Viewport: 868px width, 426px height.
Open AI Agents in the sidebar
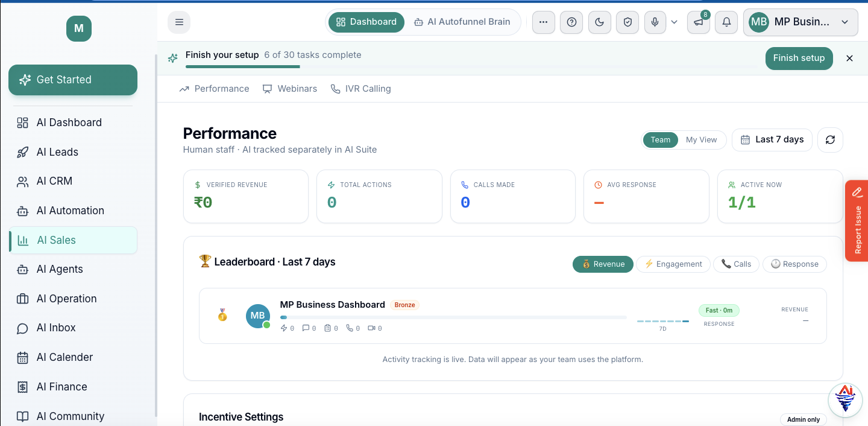tap(73, 269)
